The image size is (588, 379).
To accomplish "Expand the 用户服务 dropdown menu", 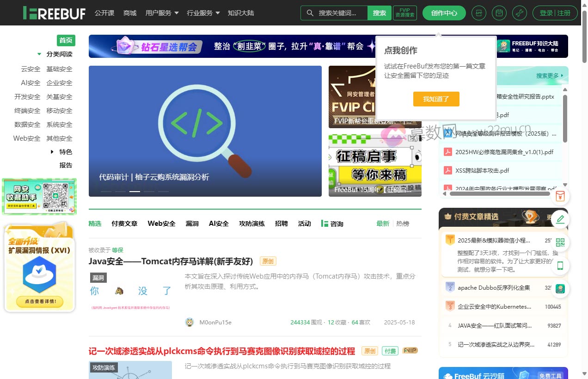I will (162, 13).
